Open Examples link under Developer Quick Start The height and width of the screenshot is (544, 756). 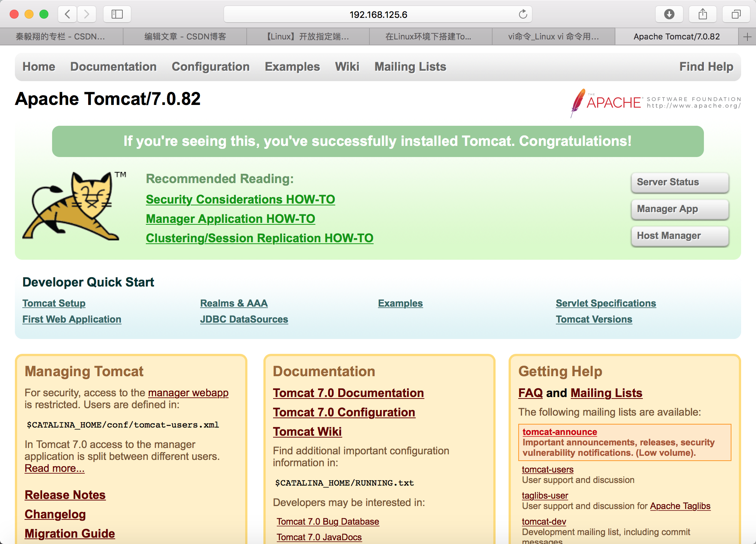(400, 303)
